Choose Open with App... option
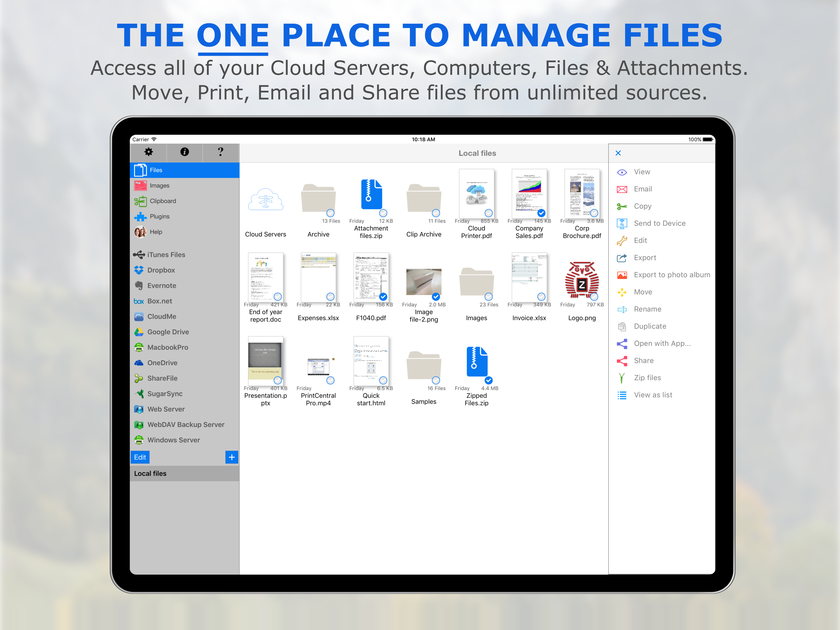 point(662,344)
